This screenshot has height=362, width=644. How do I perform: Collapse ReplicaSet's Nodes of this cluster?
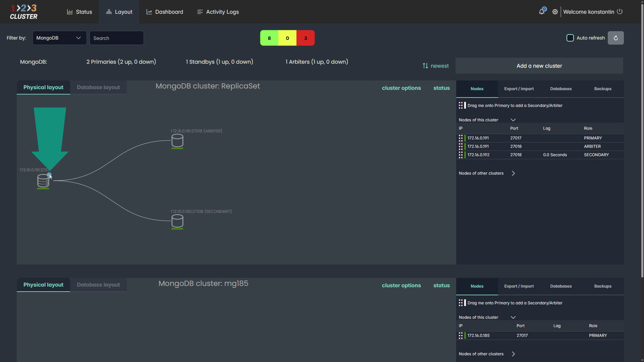[x=513, y=120]
